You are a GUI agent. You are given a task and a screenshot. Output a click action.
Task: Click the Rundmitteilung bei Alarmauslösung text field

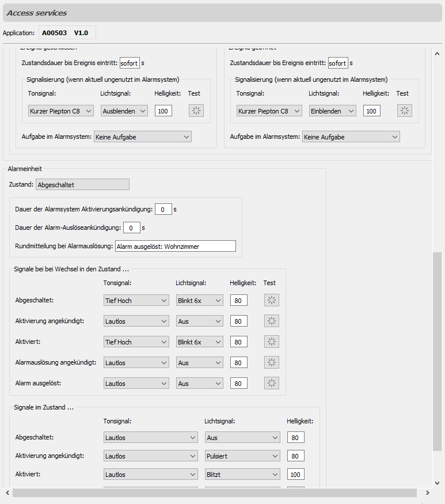click(176, 246)
